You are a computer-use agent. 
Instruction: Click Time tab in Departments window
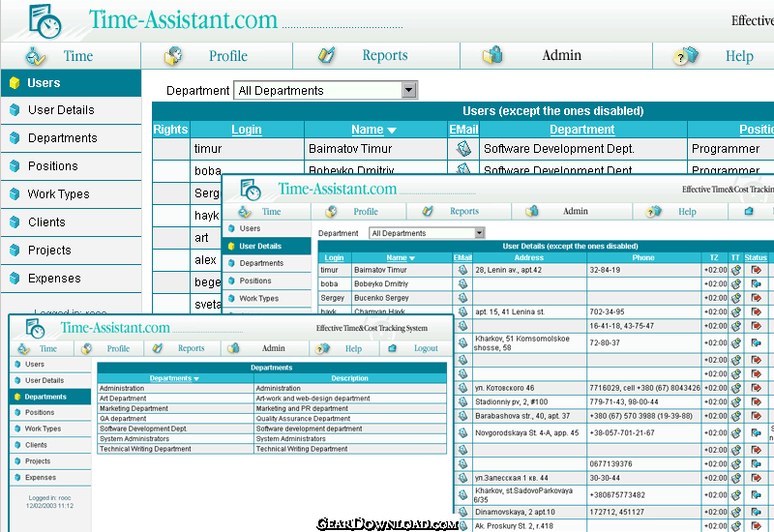(x=47, y=349)
